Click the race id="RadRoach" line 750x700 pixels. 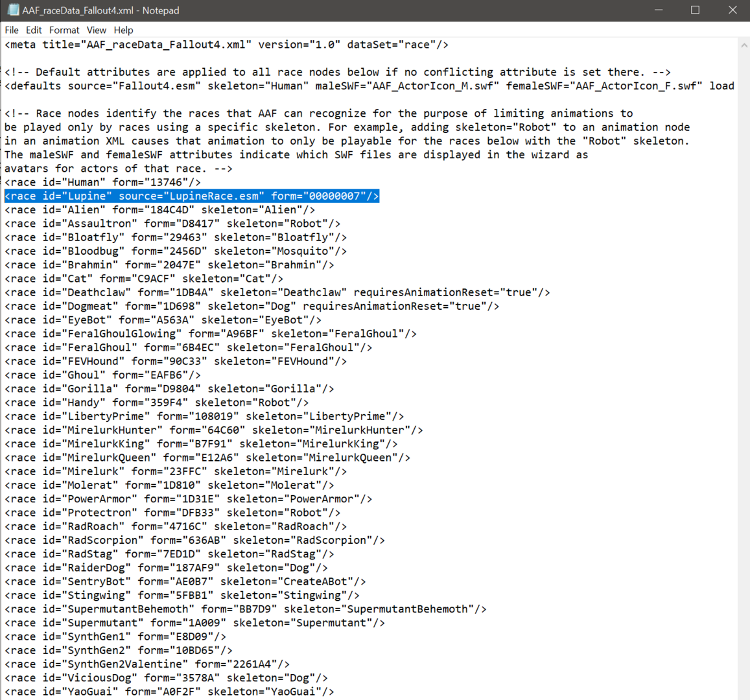[x=176, y=526]
